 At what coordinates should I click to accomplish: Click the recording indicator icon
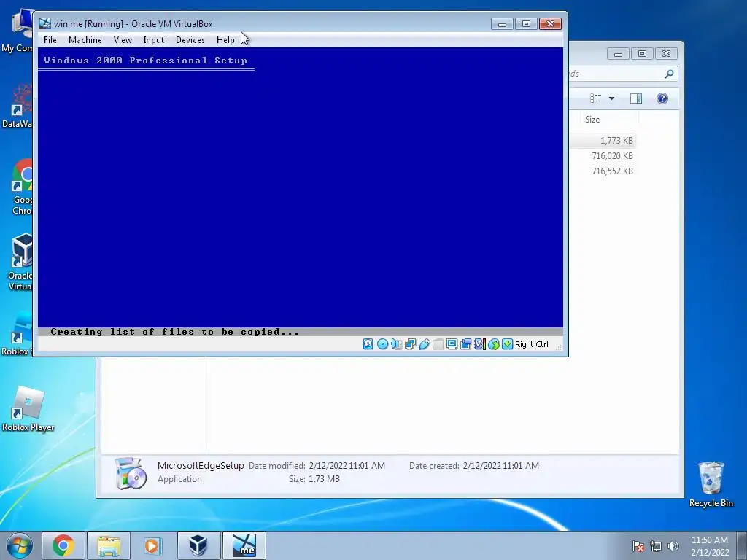click(465, 344)
